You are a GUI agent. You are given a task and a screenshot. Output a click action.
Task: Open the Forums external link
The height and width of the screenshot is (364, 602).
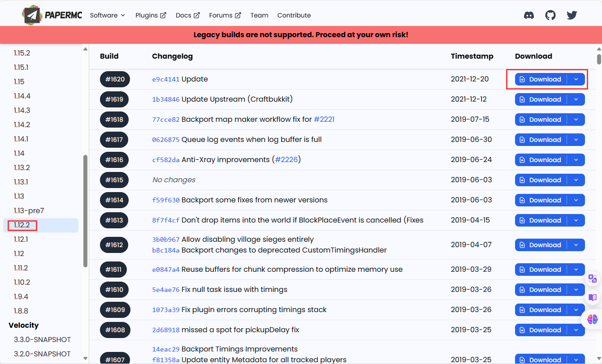(x=225, y=15)
